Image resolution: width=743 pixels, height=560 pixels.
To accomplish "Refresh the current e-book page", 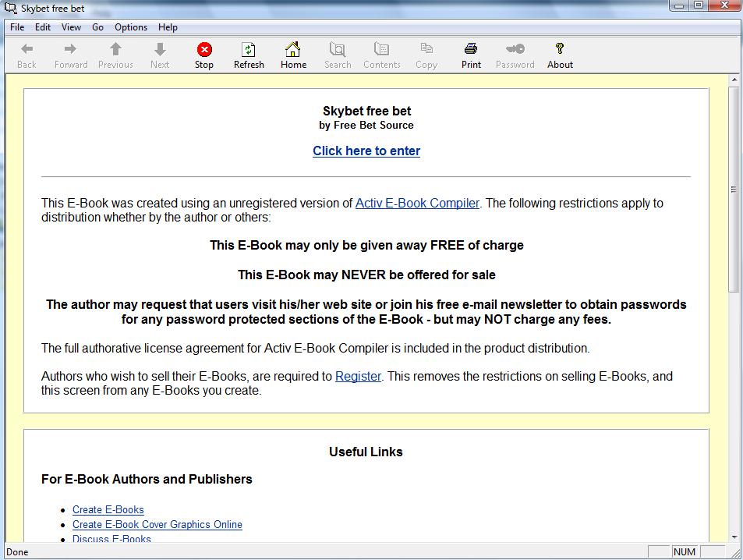I will [x=248, y=49].
